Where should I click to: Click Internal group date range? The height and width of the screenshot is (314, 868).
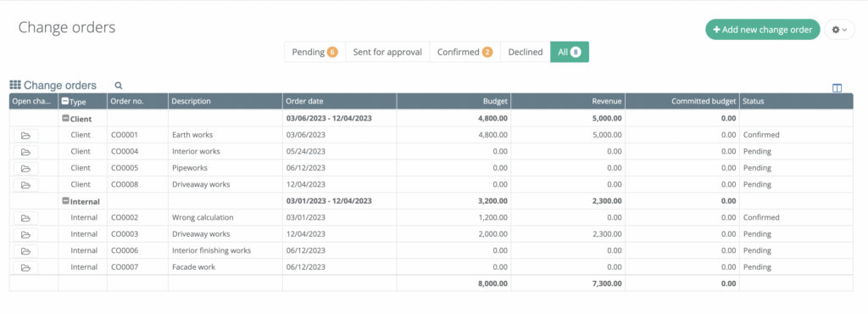(x=329, y=201)
